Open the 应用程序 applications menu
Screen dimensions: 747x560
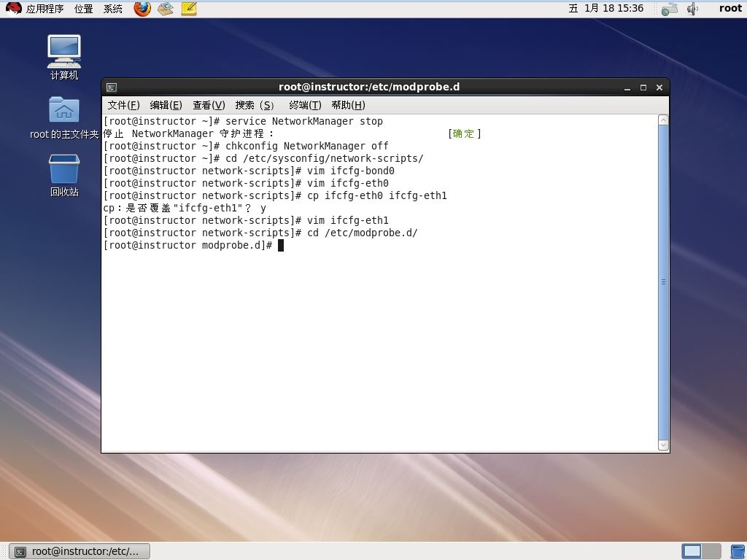(44, 9)
